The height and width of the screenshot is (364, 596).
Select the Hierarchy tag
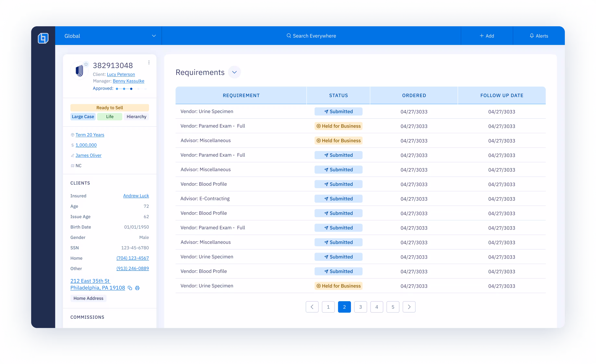[x=137, y=117]
